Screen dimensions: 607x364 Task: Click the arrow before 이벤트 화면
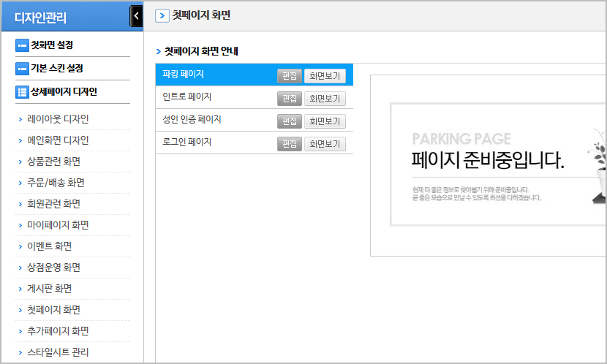coord(20,247)
